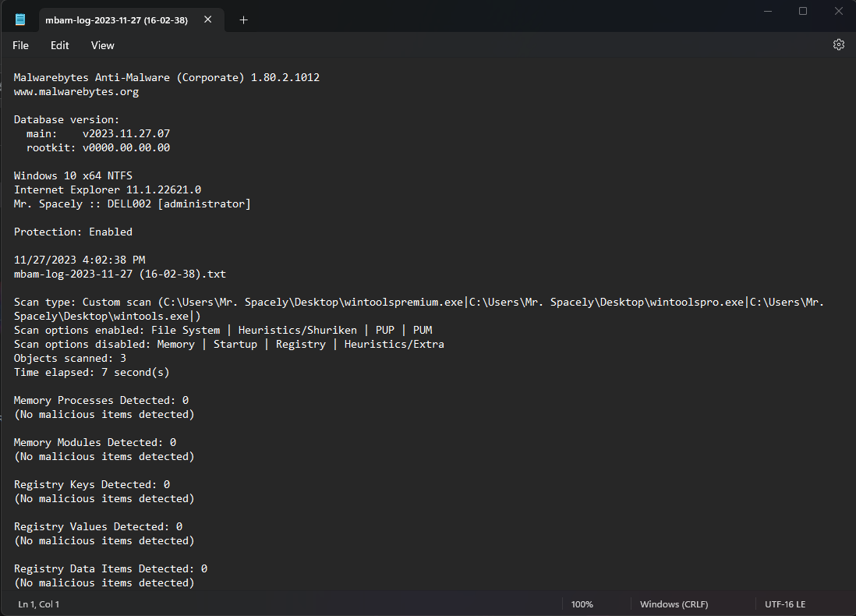
Task: Open the View menu
Action: (x=103, y=45)
